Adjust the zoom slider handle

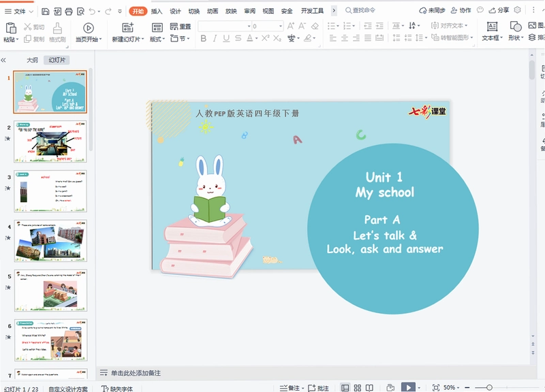point(489,387)
